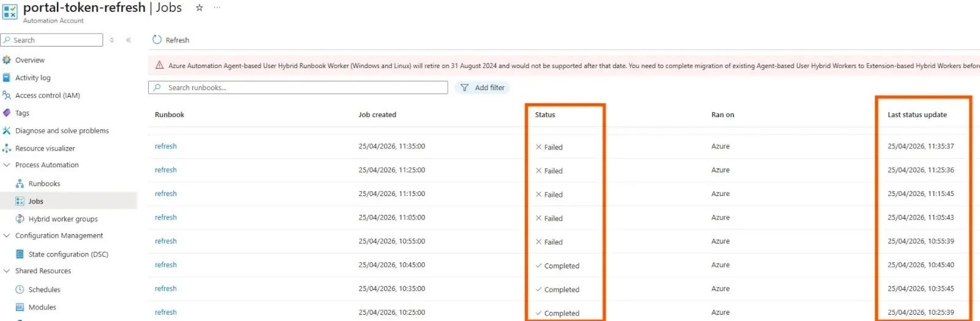Open refresh job created at 10:55:00
The height and width of the screenshot is (321, 980).
pos(165,241)
